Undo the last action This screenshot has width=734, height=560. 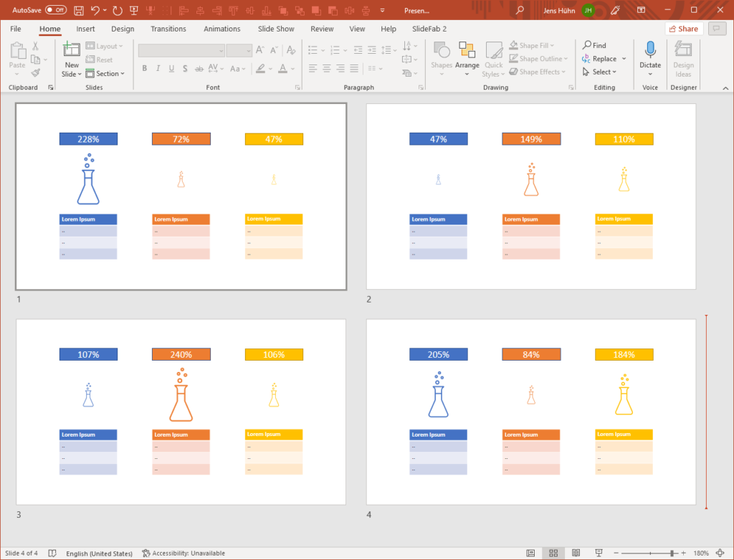pos(95,10)
